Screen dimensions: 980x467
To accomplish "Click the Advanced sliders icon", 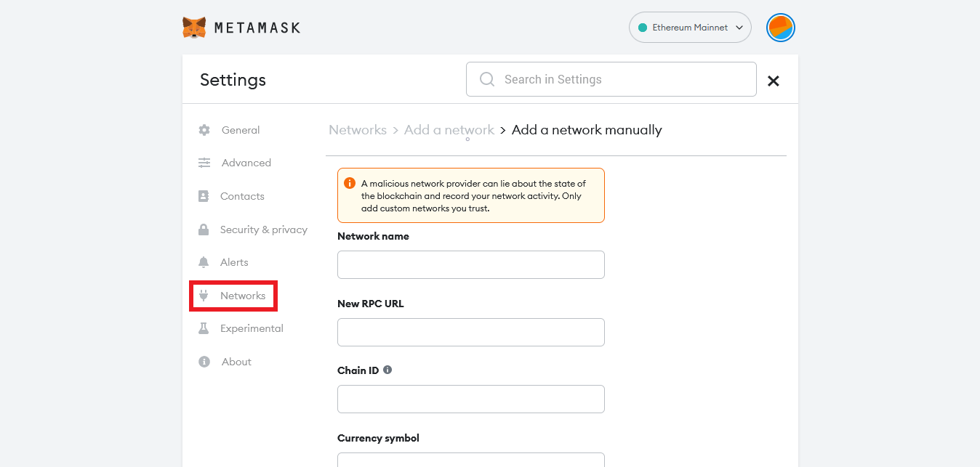I will (x=204, y=163).
